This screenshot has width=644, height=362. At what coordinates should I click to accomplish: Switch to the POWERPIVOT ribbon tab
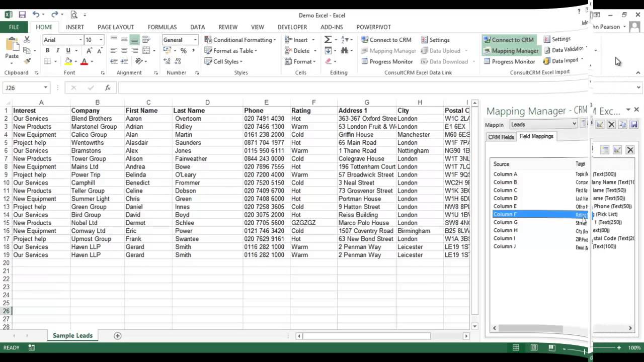373,27
